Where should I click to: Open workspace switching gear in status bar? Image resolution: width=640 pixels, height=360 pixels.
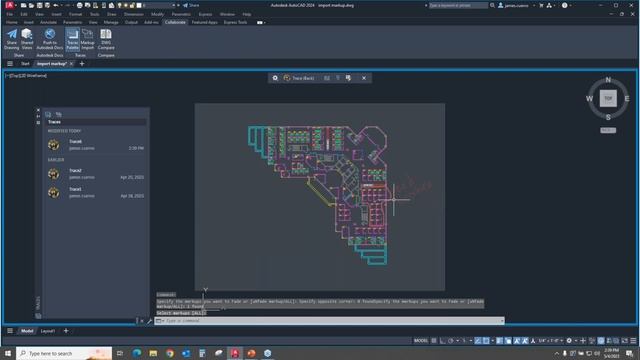[x=569, y=341]
